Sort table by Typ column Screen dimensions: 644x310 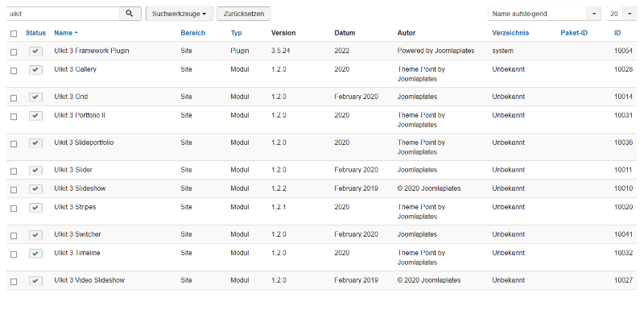tap(236, 33)
